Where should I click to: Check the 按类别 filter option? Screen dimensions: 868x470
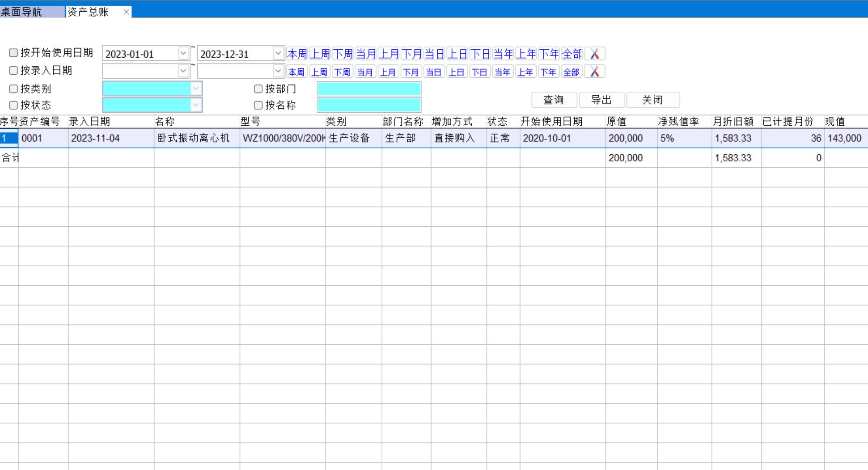14,89
